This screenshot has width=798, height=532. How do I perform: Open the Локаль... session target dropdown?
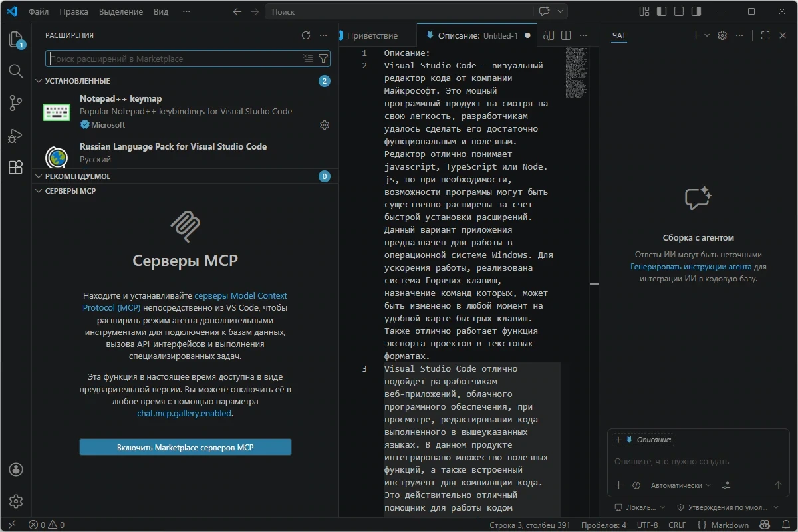(641, 507)
